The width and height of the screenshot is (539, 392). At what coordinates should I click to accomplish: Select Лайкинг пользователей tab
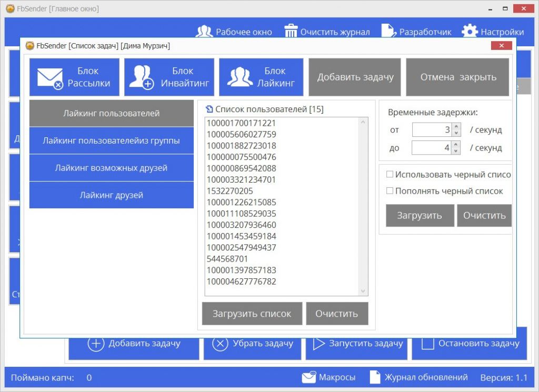point(112,113)
